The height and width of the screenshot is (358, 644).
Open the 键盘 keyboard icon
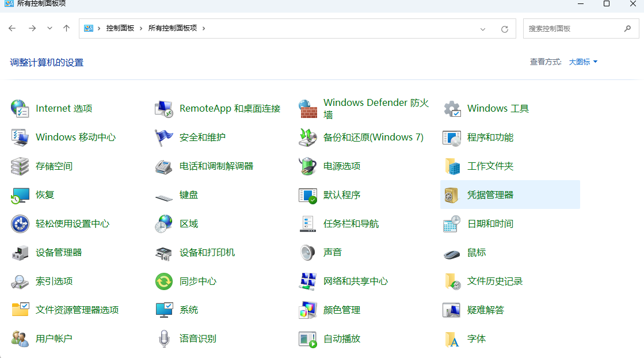pyautogui.click(x=163, y=197)
